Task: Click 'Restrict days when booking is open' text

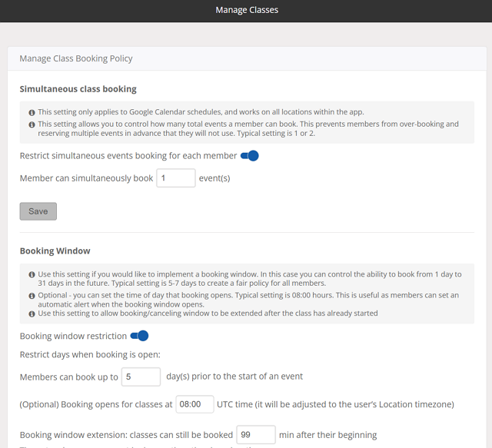Action: click(90, 355)
